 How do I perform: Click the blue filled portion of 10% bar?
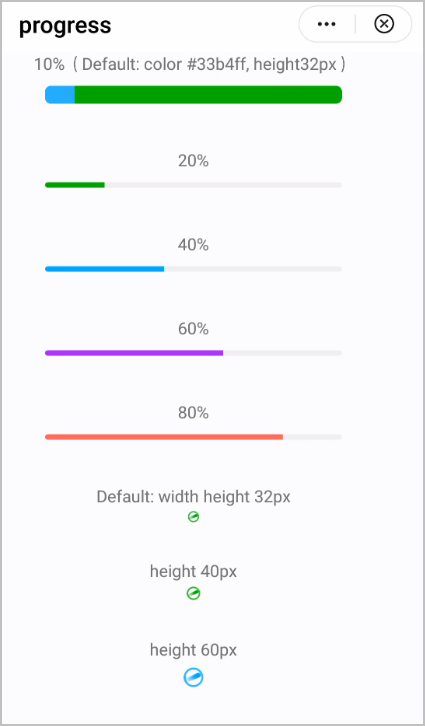[x=60, y=94]
